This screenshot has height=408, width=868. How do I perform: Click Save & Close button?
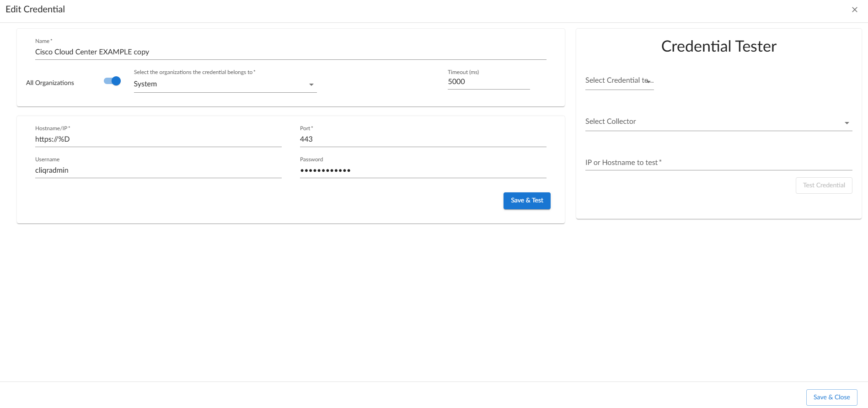pyautogui.click(x=831, y=397)
